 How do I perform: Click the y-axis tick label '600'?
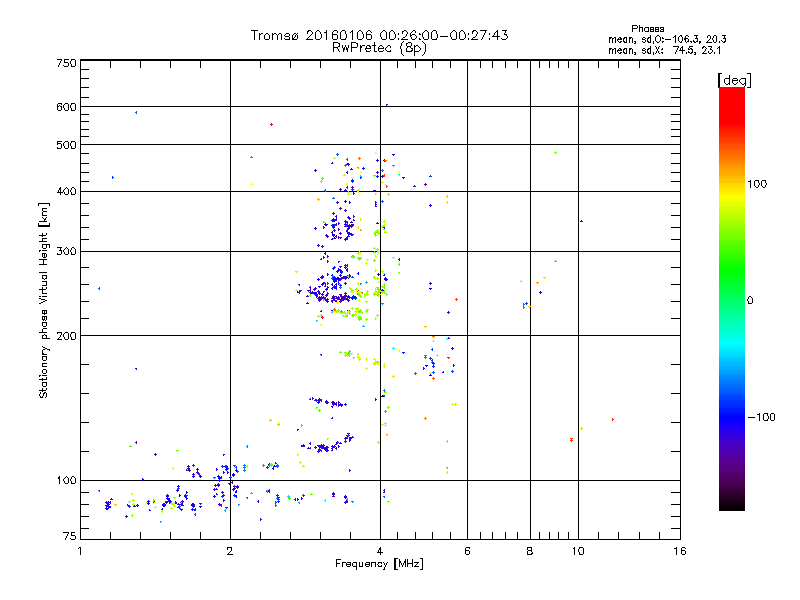66,107
